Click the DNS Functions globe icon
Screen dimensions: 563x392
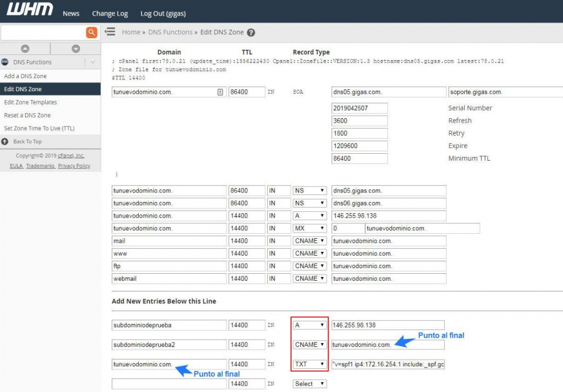(x=5, y=63)
